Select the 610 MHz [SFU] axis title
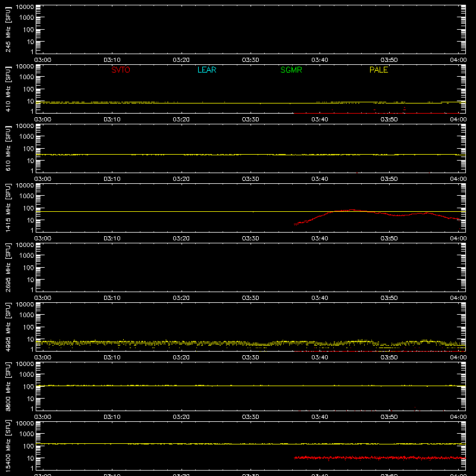 point(8,148)
